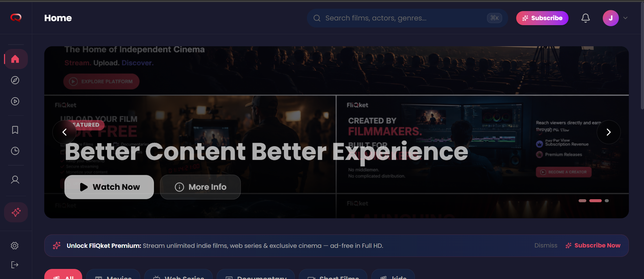The height and width of the screenshot is (279, 644).
Task: Click the Watch Now button
Action: tap(109, 187)
